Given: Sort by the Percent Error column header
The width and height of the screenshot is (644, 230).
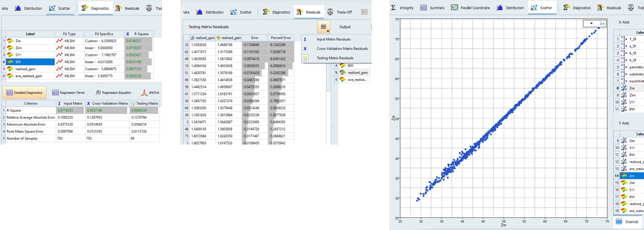Looking at the screenshot, I should (281, 38).
